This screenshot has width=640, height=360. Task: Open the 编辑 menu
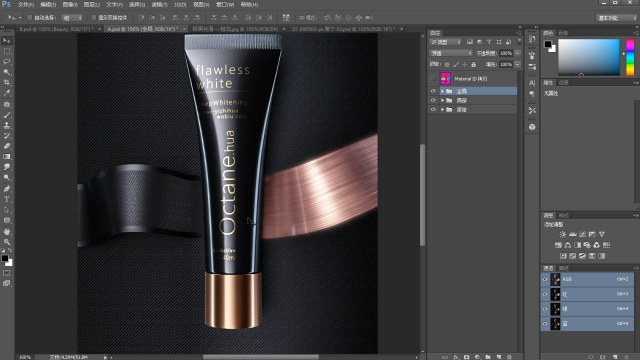[48, 5]
